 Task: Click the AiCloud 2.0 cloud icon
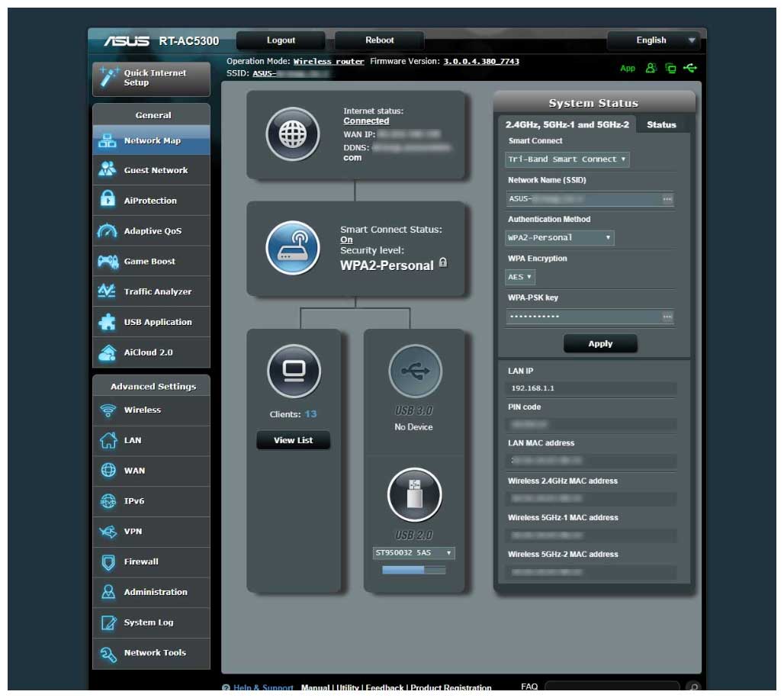point(108,352)
